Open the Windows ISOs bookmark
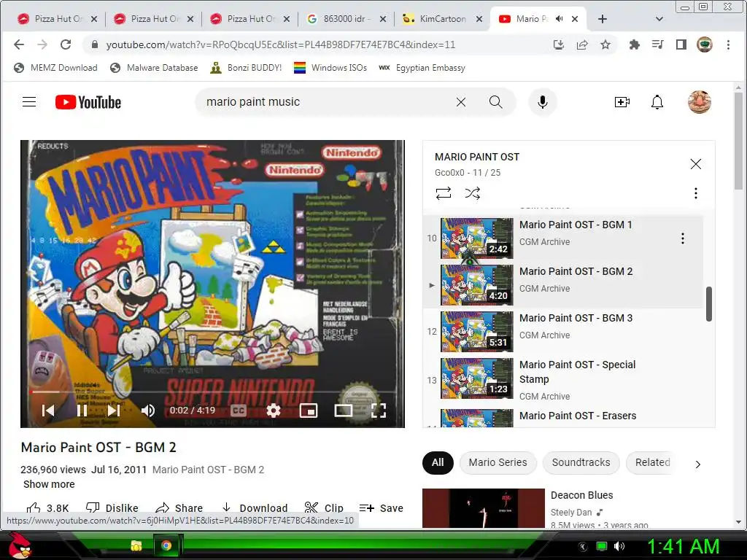Image resolution: width=747 pixels, height=560 pixels. [x=330, y=68]
